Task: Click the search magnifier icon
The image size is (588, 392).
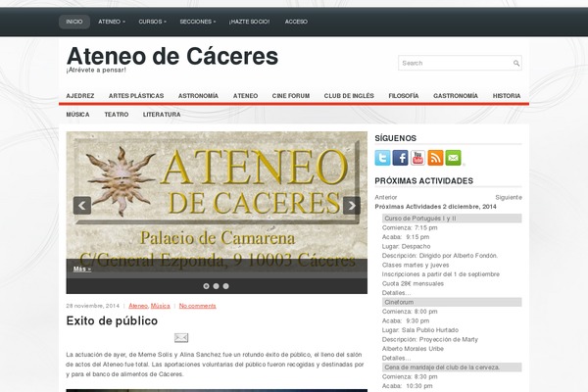Action: point(516,63)
